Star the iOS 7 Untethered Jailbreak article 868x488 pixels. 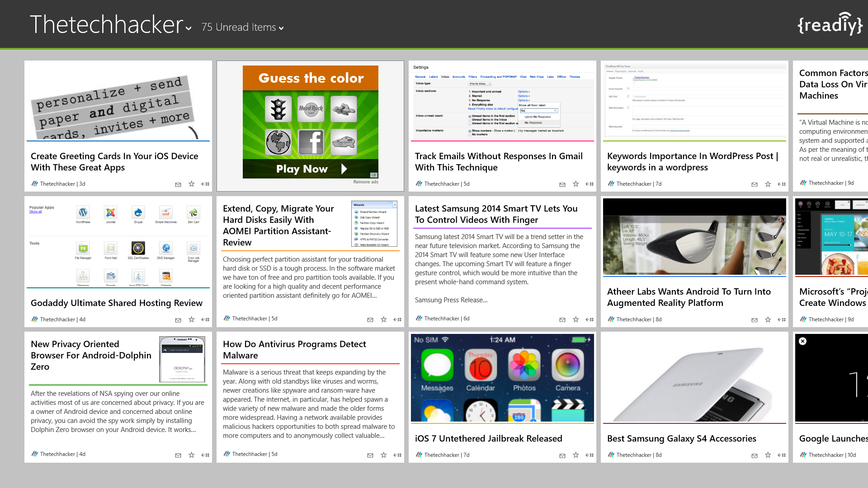point(576,455)
